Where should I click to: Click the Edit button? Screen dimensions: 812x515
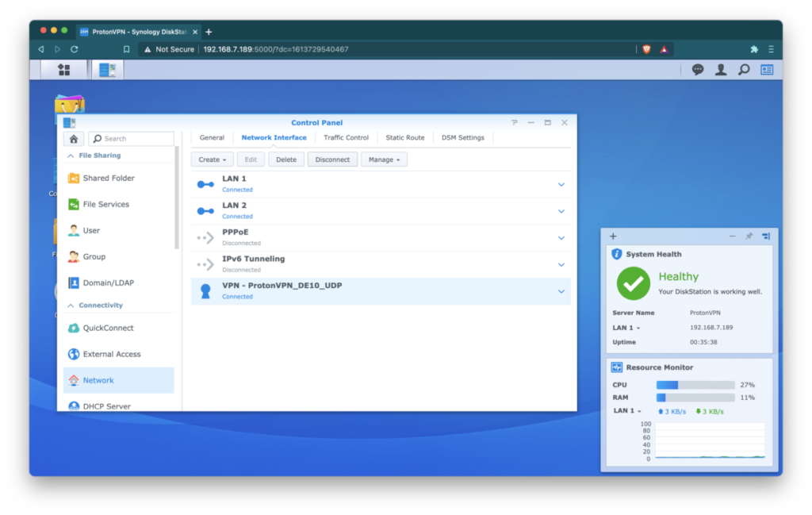[x=251, y=159]
